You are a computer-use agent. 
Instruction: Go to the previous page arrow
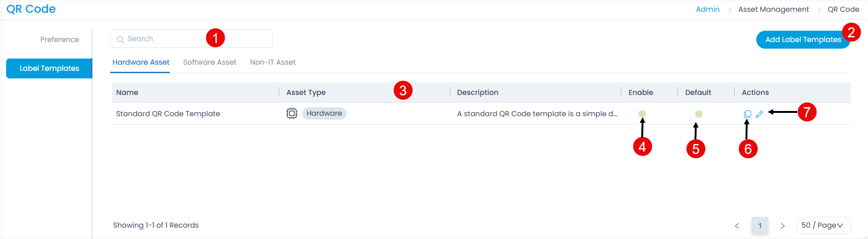(x=737, y=226)
